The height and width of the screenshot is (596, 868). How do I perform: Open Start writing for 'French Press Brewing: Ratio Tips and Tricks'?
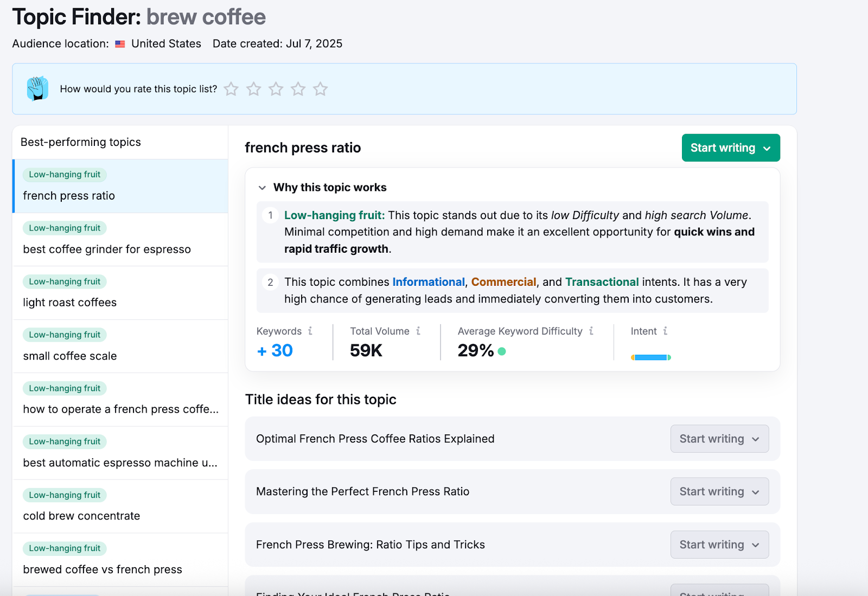click(x=719, y=545)
